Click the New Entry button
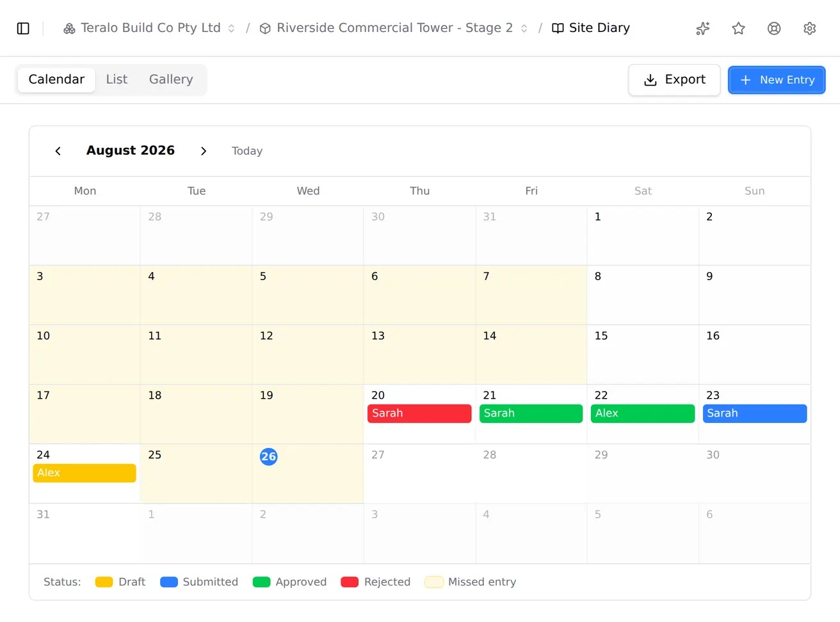Viewport: 840px width, 622px height. [x=777, y=80]
